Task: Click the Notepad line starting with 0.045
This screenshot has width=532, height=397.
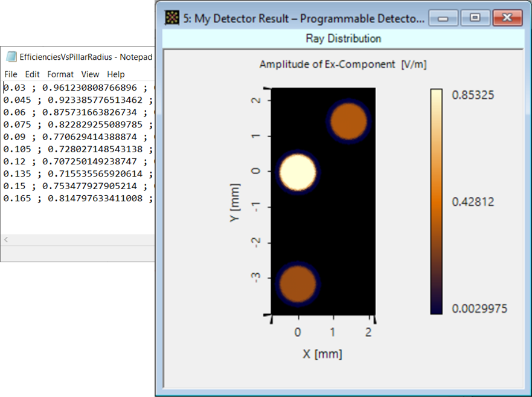Action: click(x=79, y=100)
